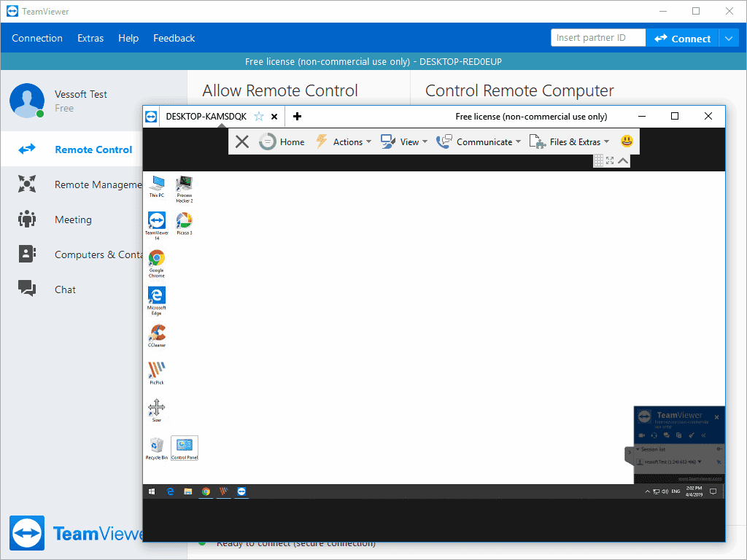Viewport: 747px width, 560px height.
Task: Select Remote Control in the sidebar
Action: (71, 149)
